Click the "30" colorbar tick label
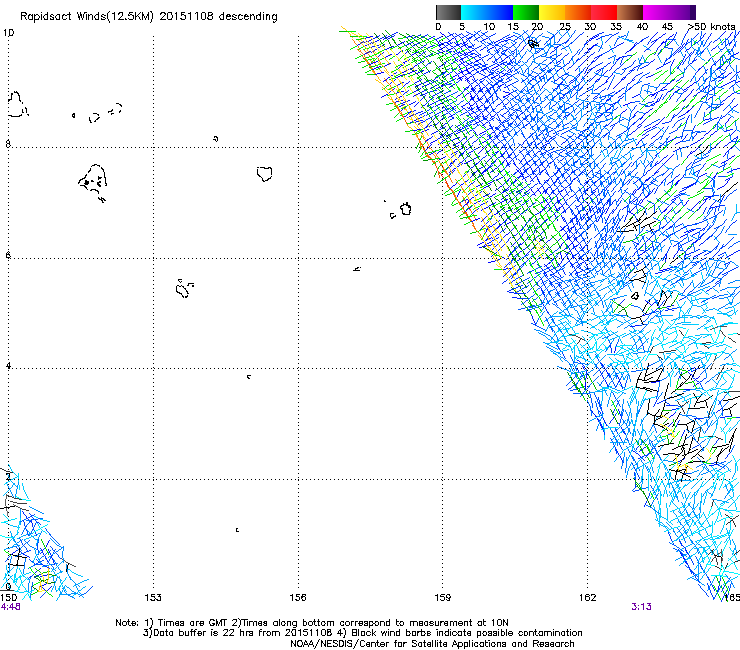Screen dimensions: 740x650 pyautogui.click(x=590, y=27)
